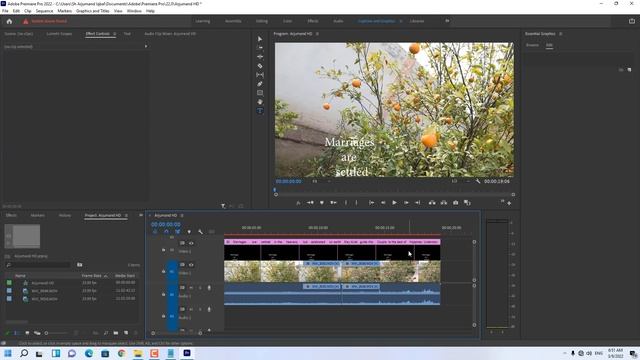Click the Extract button

pos(444,202)
